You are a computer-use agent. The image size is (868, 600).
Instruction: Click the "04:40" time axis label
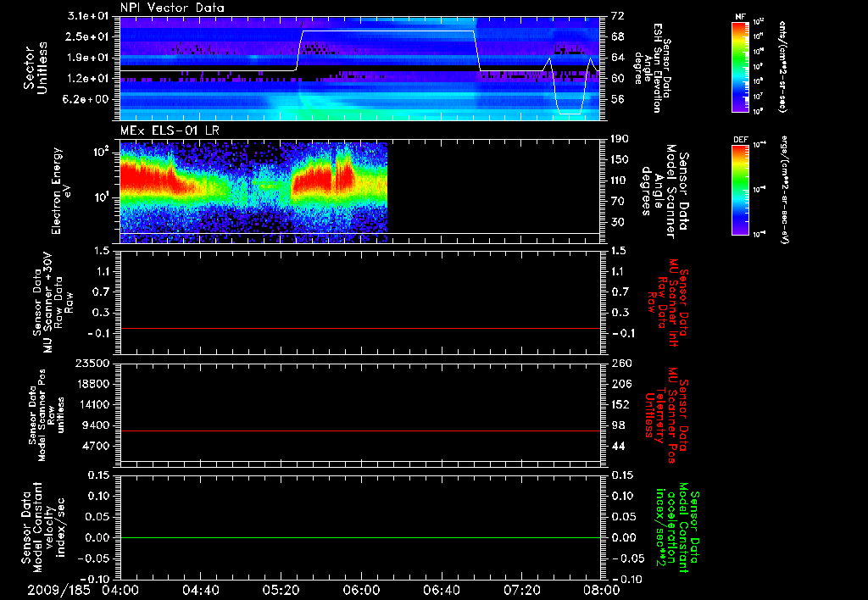201,590
